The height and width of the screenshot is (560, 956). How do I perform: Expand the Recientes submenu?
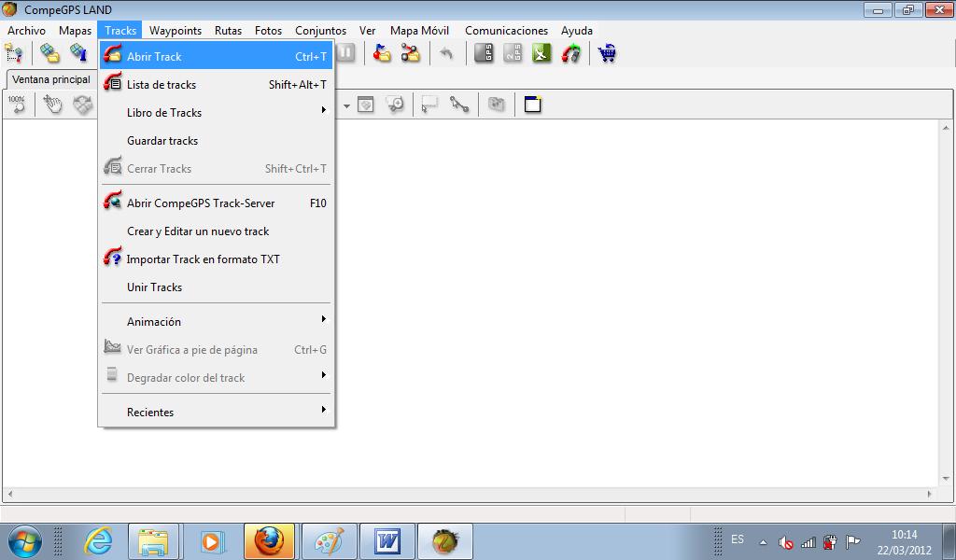pos(216,412)
